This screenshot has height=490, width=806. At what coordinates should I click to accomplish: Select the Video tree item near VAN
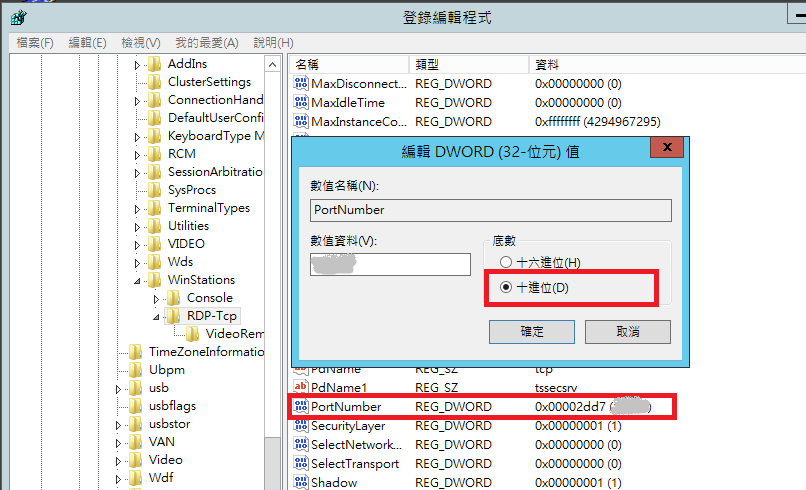click(166, 460)
